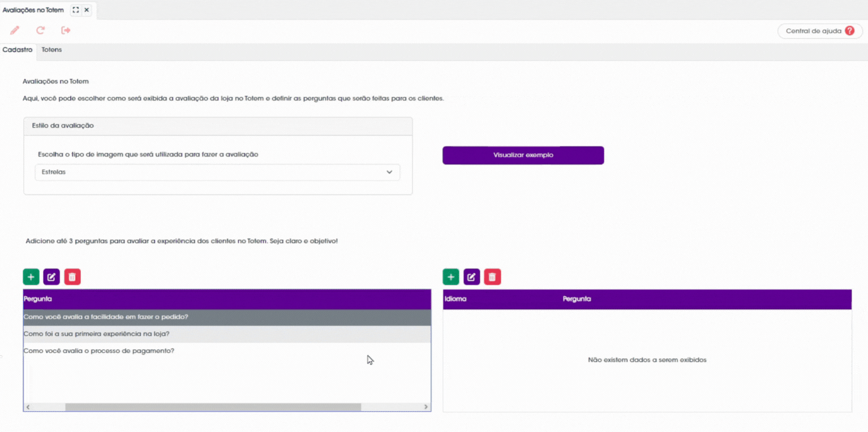Expand the Avaliações no Totem tab fullscreen
The width and height of the screenshot is (868, 432).
[75, 10]
